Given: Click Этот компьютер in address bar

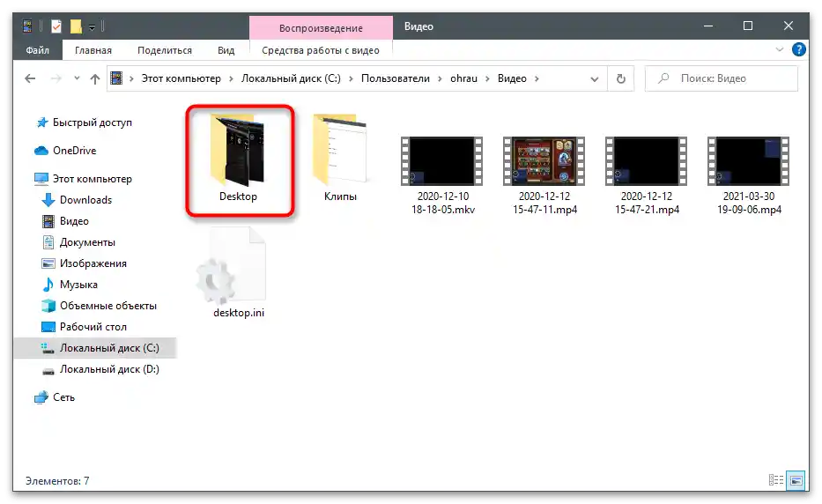Looking at the screenshot, I should click(181, 78).
